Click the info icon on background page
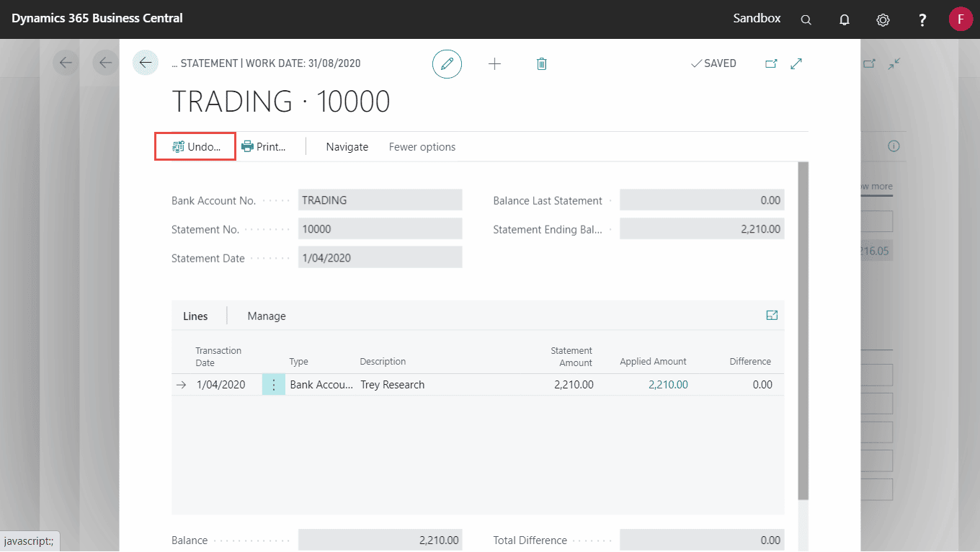980x552 pixels. [x=894, y=146]
